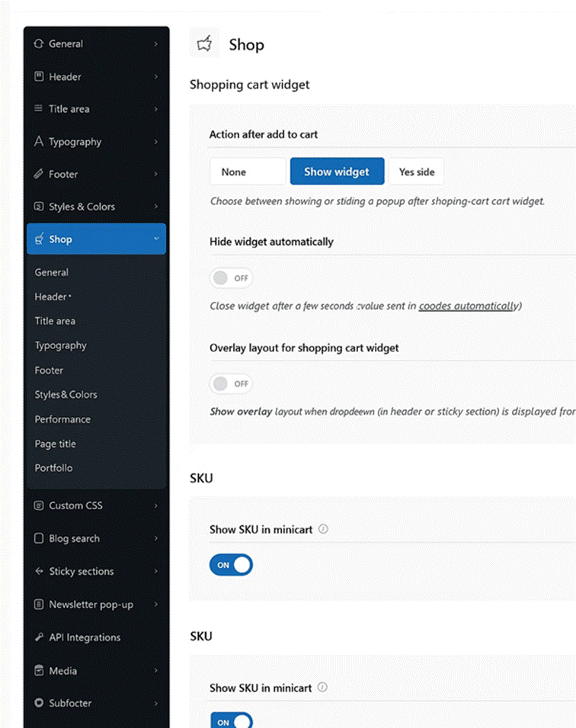Select the None action button
Image resolution: width=576 pixels, height=728 pixels.
248,172
